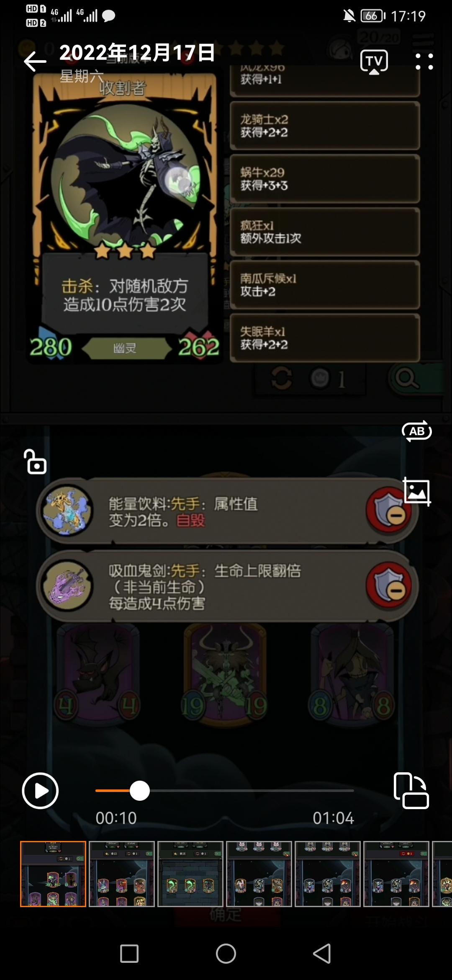Open the four-dot more options menu
This screenshot has width=452, height=980.
[424, 62]
